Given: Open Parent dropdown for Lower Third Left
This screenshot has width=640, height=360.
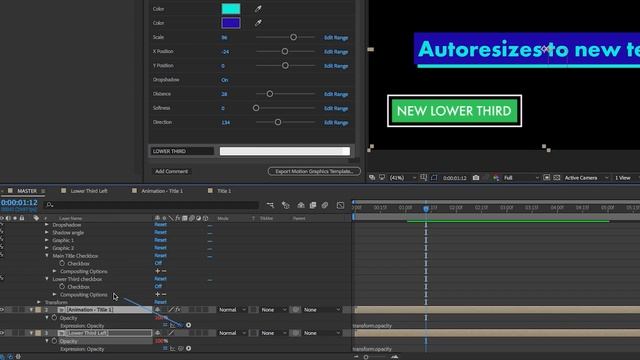Looking at the screenshot, I should [x=321, y=333].
